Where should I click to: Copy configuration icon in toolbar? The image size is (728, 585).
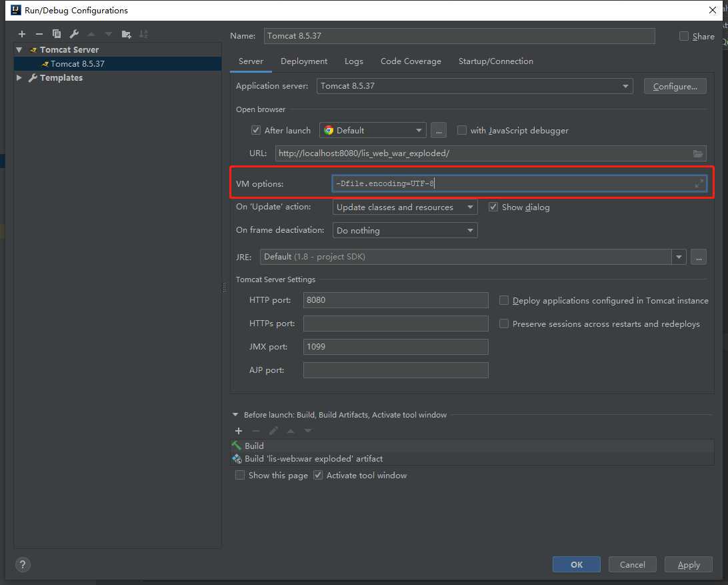click(x=57, y=34)
